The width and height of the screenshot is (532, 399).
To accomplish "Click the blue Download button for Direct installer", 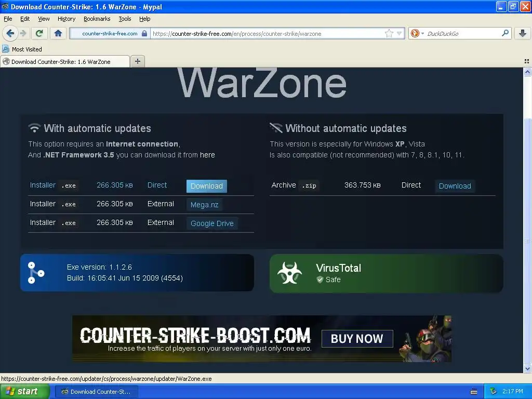I will tap(207, 186).
